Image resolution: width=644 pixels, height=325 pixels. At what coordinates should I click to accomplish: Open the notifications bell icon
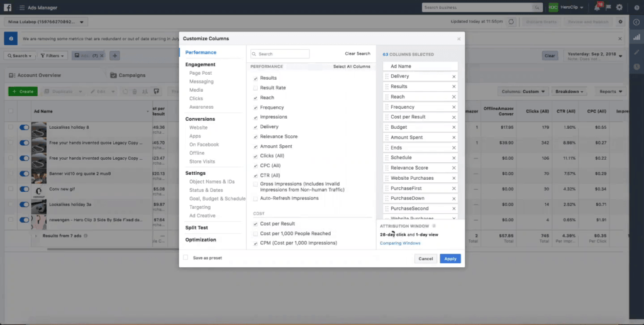coord(597,8)
